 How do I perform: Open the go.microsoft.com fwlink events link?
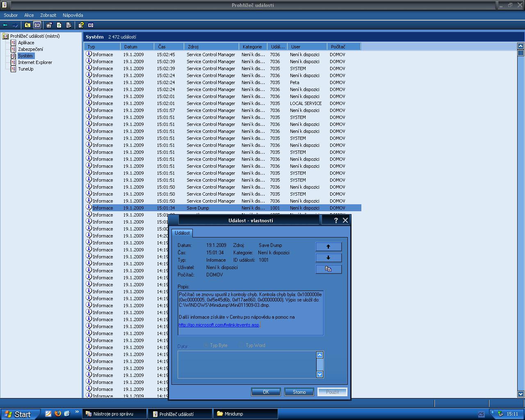pyautogui.click(x=219, y=325)
